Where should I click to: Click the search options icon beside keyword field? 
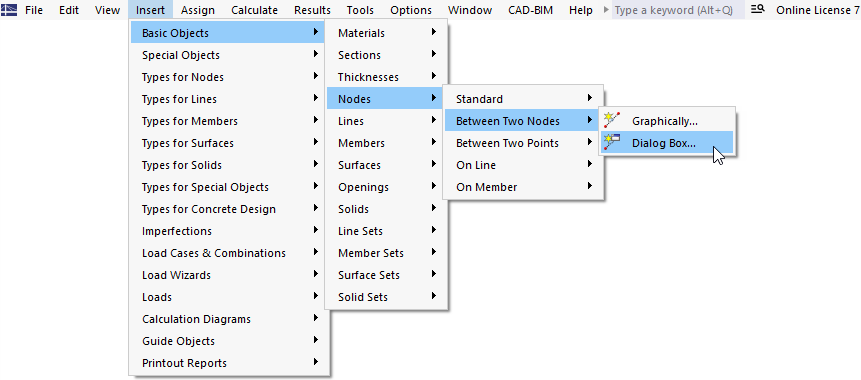pyautogui.click(x=757, y=9)
